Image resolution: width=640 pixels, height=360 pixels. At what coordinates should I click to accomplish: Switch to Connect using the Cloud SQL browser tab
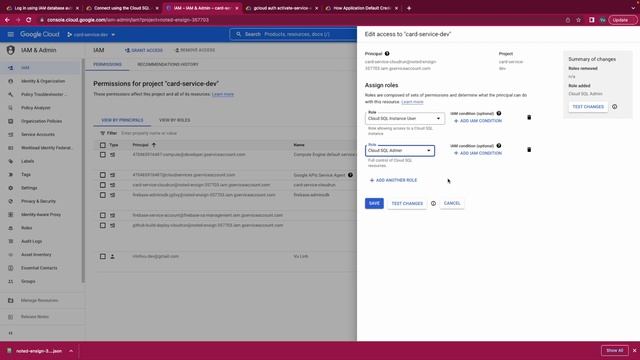(x=122, y=8)
